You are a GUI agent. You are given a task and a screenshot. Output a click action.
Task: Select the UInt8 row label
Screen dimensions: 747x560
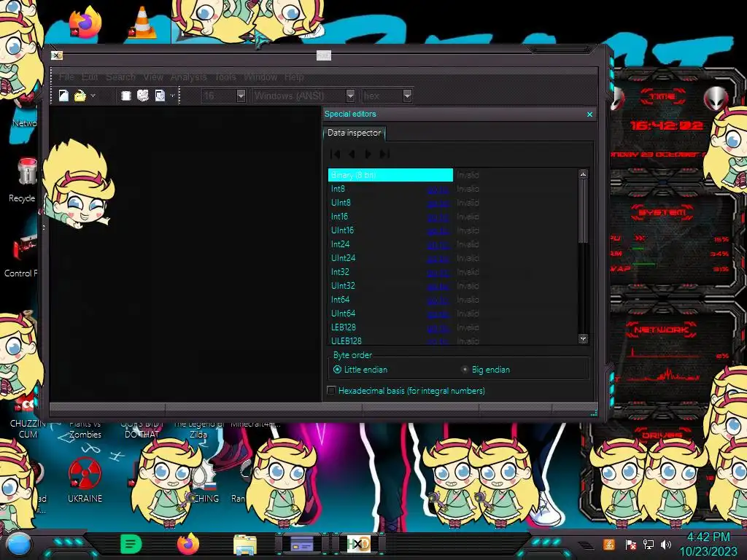point(341,203)
